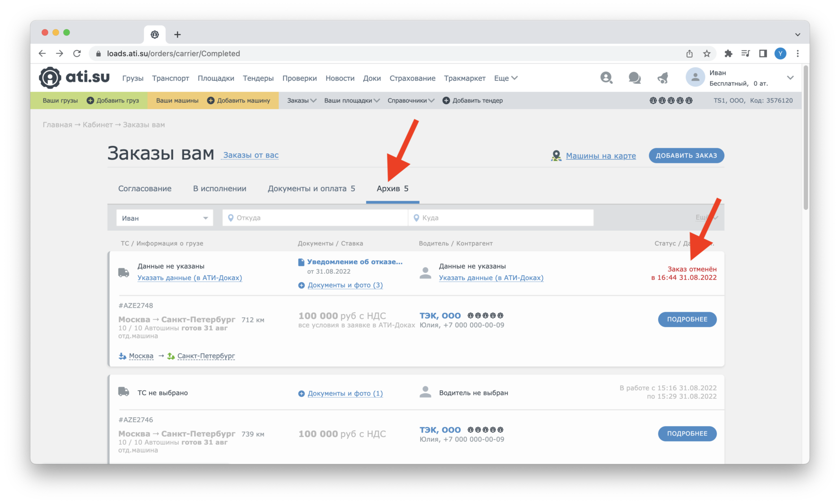Click Указать данные link in vehicle column
This screenshot has height=504, width=840.
pyautogui.click(x=189, y=278)
